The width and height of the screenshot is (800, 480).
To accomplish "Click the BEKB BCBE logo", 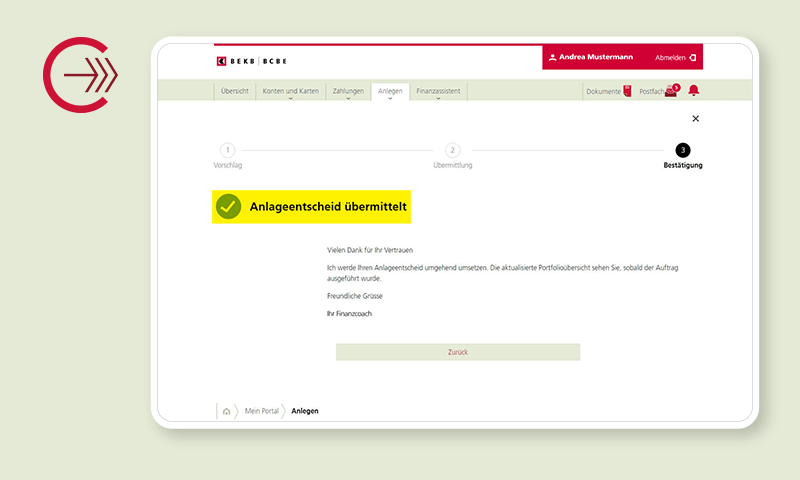I will [252, 61].
